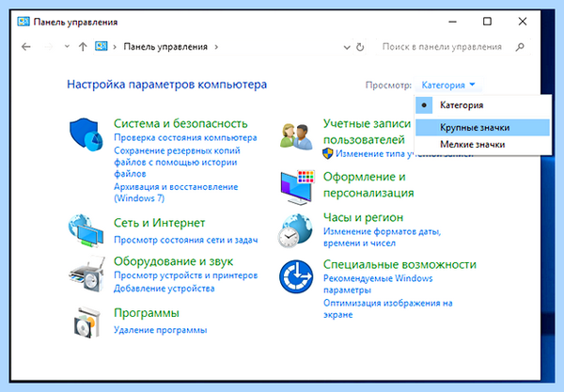Click the Ease of Access blue icon
564x392 pixels.
pos(296,276)
